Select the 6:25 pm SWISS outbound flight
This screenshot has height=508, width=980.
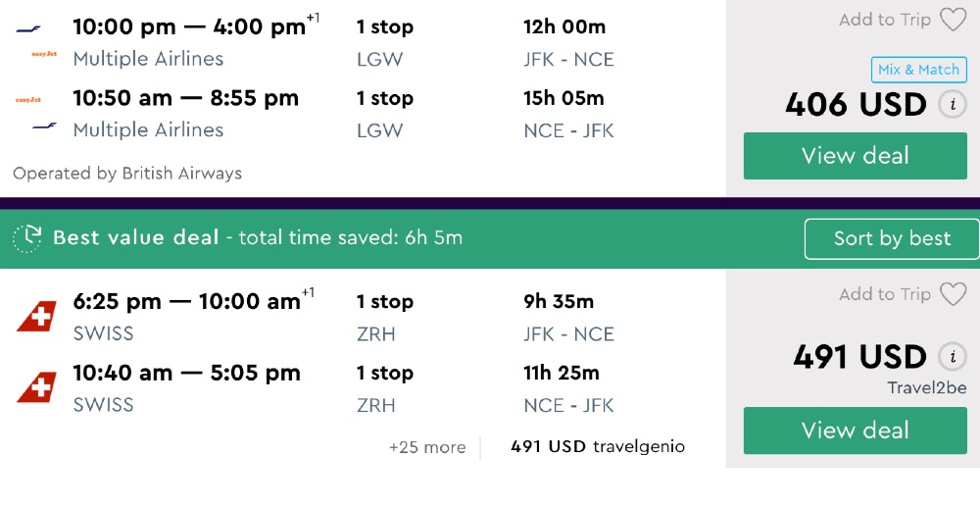click(x=186, y=302)
